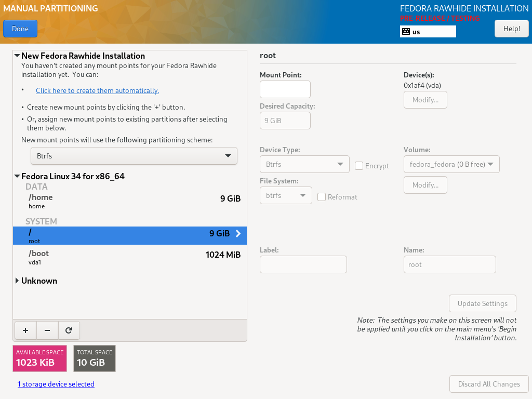Viewport: 532px width, 399px height.
Task: Click the Modify button under Device(s)
Action: [425, 100]
